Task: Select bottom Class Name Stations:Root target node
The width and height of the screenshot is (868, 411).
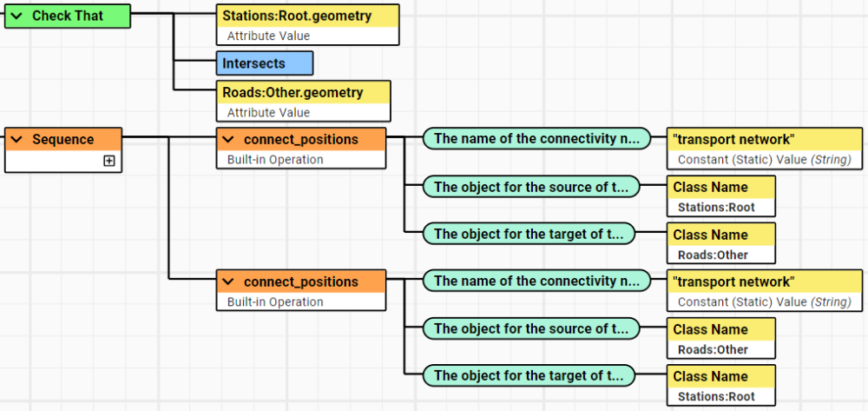Action: coord(720,386)
